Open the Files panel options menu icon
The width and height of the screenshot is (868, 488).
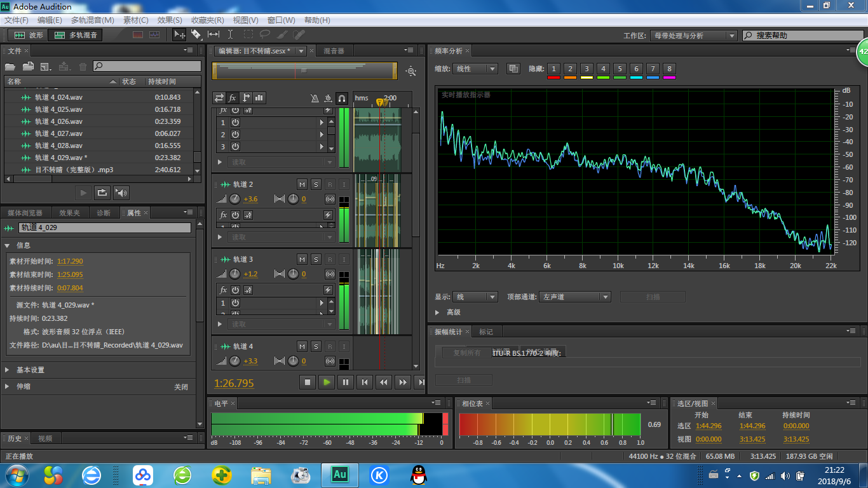point(188,50)
